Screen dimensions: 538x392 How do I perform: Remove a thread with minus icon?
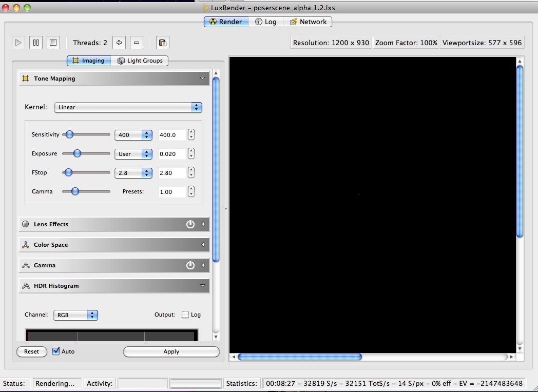coord(136,43)
